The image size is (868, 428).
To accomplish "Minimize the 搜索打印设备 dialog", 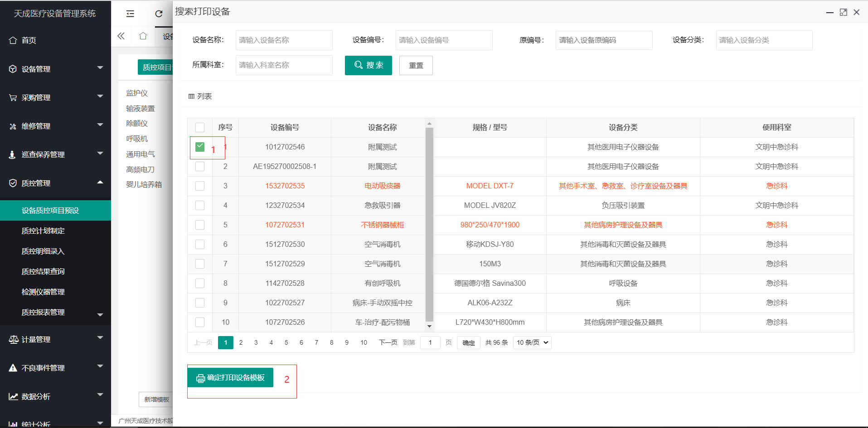I will click(x=830, y=13).
